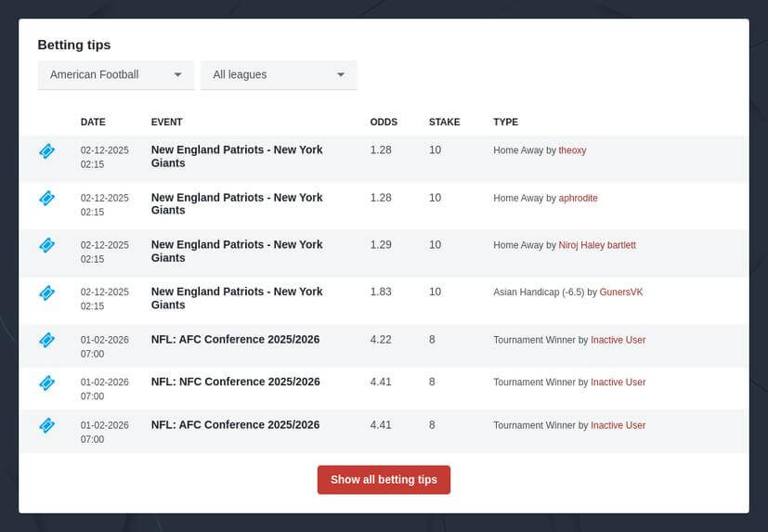Open aphrodite user profile link
Screen dimensions: 768x532
[x=578, y=199]
